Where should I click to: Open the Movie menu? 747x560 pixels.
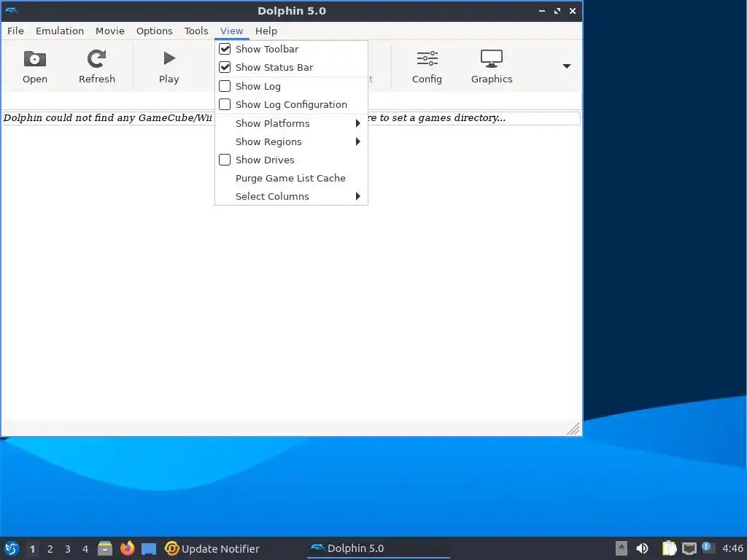click(x=109, y=31)
